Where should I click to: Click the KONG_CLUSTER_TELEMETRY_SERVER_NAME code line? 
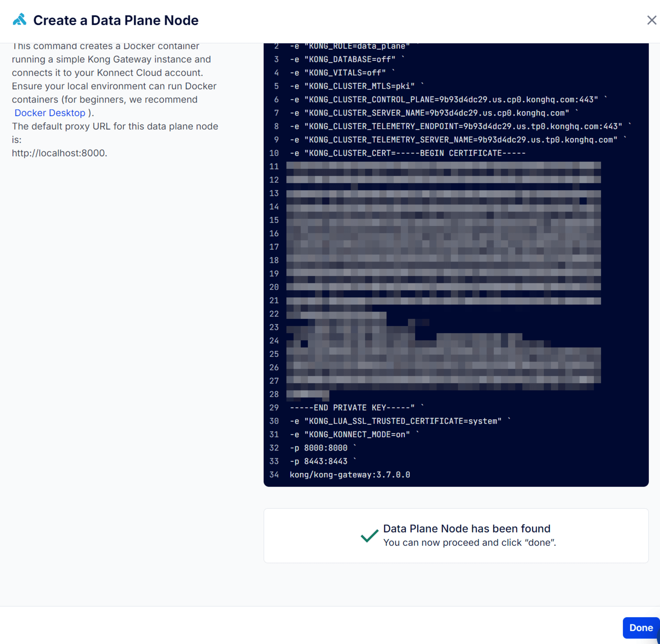pos(458,140)
